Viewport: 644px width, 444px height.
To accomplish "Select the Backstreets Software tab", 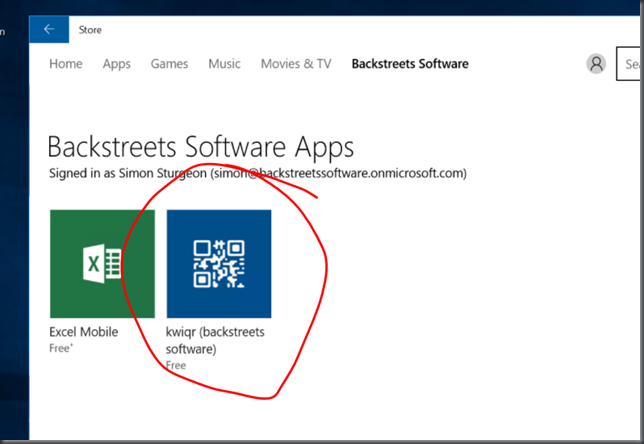I will click(410, 64).
